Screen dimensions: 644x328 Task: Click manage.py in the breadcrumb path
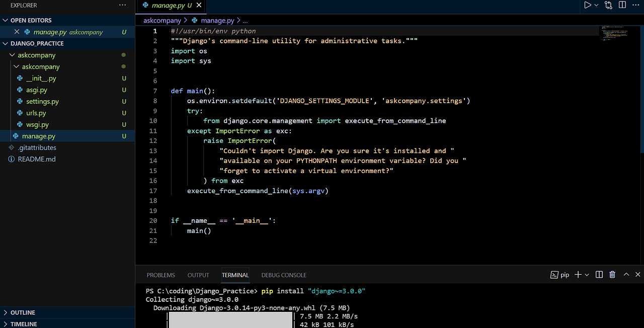[217, 21]
